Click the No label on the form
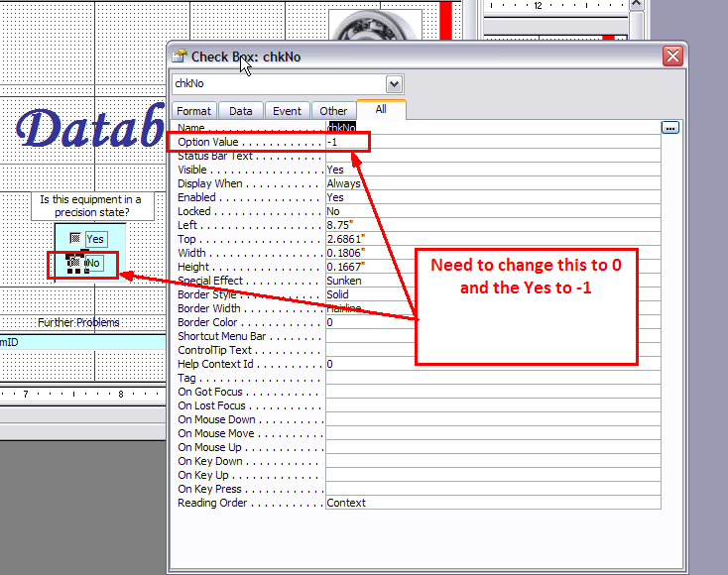 point(94,263)
